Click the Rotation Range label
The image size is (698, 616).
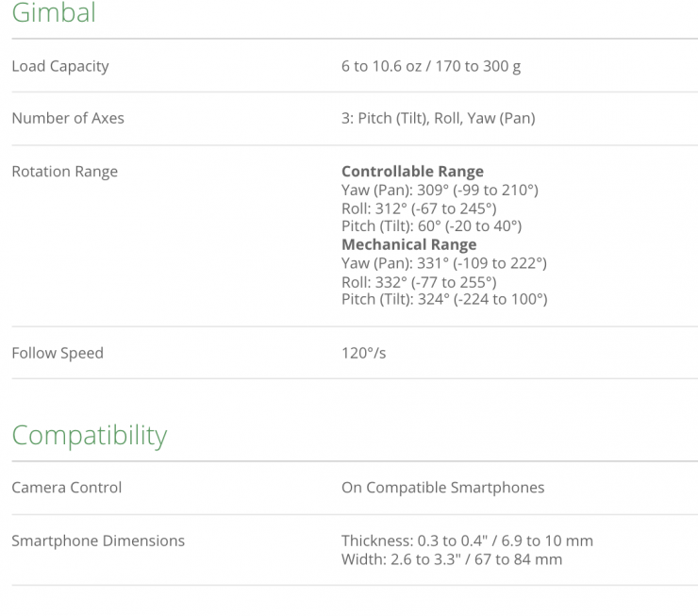(64, 172)
